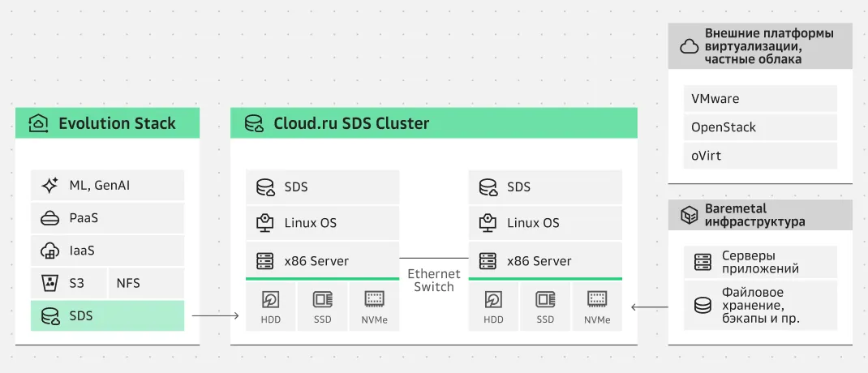Select the PaaS icon in Evolution Stack
The image size is (868, 373).
tap(49, 218)
